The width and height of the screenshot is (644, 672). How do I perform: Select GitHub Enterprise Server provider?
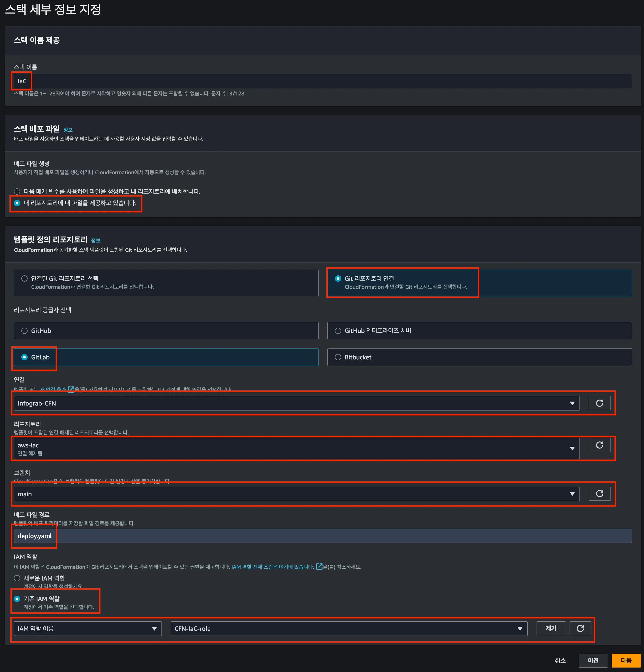coord(338,330)
